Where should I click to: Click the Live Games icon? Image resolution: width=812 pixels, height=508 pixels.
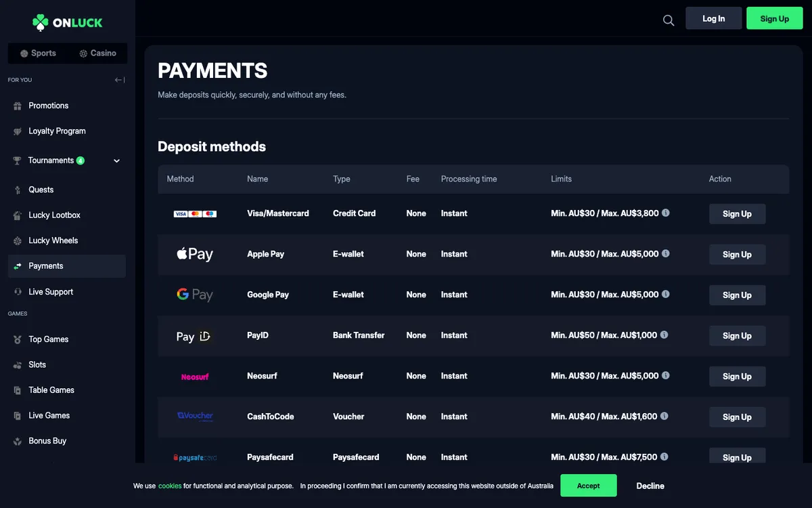point(18,416)
